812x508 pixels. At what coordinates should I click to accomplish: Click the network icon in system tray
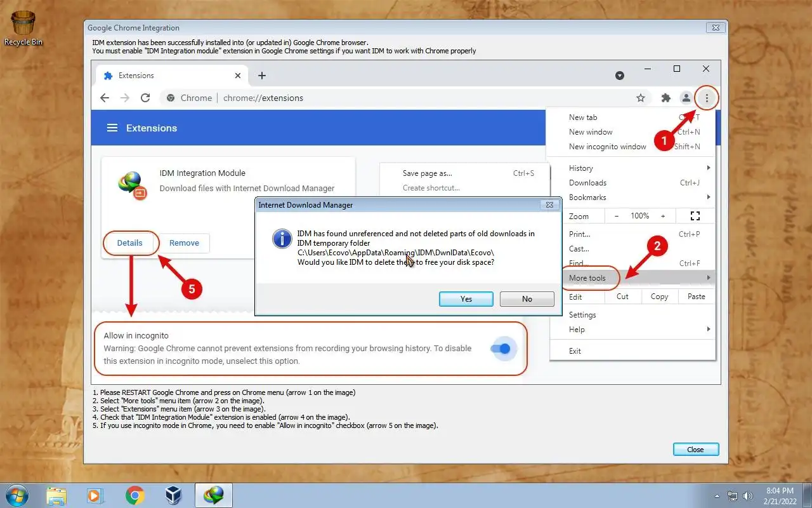click(733, 496)
